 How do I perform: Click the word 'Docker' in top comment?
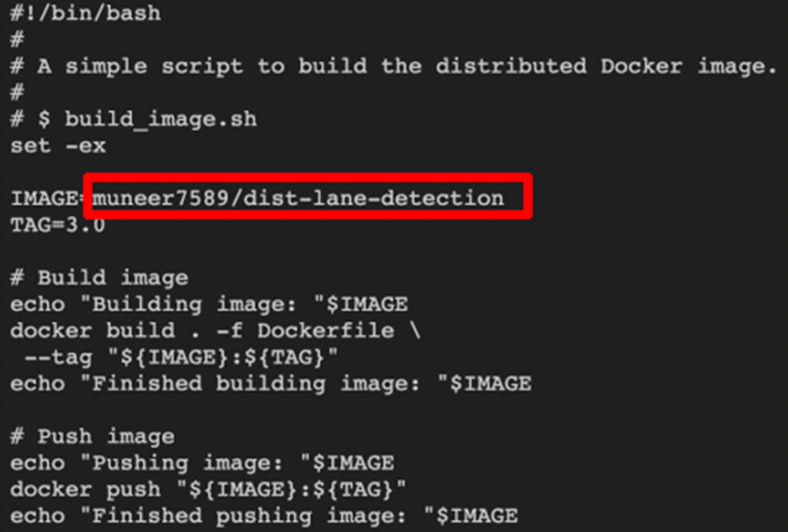(641, 66)
